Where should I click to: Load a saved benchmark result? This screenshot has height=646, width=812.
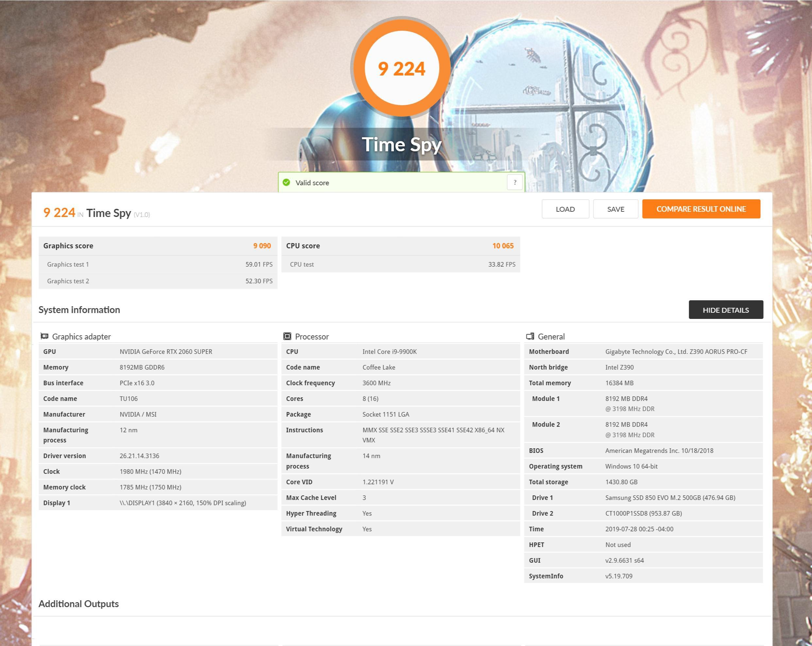[565, 209]
